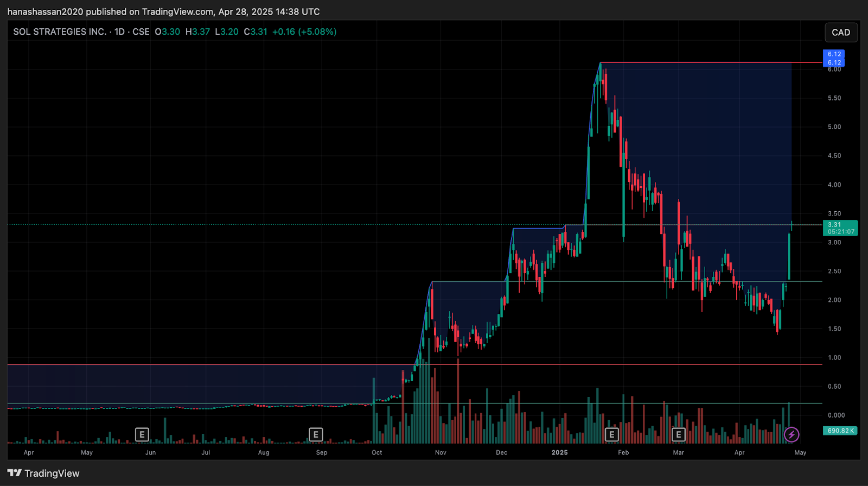
Task: Select the low value L3.20
Action: pyautogui.click(x=227, y=31)
